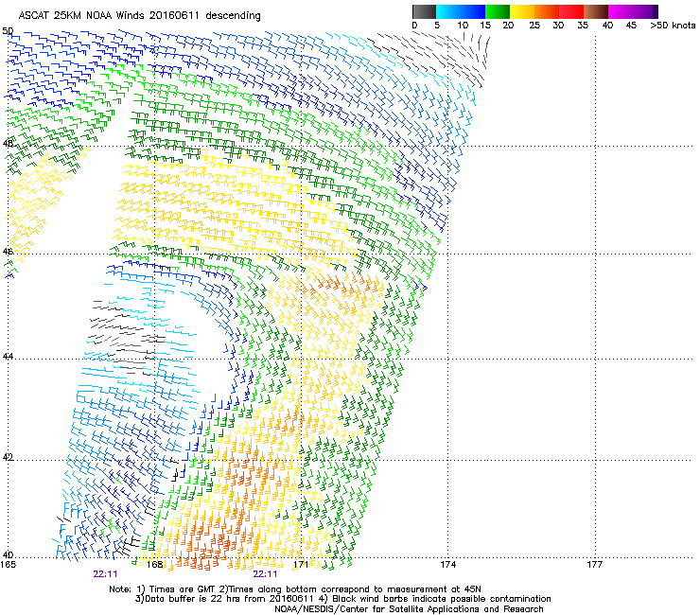Select the '35' legend tick label
This screenshot has width=700, height=615.
click(583, 26)
